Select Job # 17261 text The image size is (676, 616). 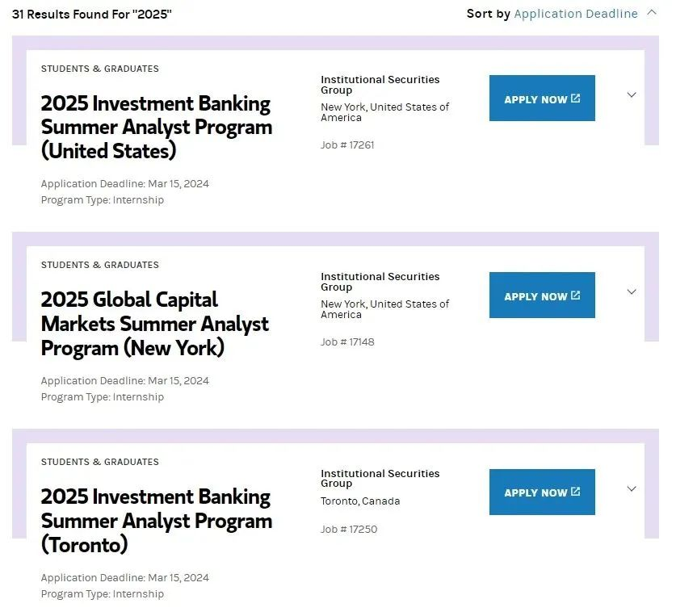347,145
